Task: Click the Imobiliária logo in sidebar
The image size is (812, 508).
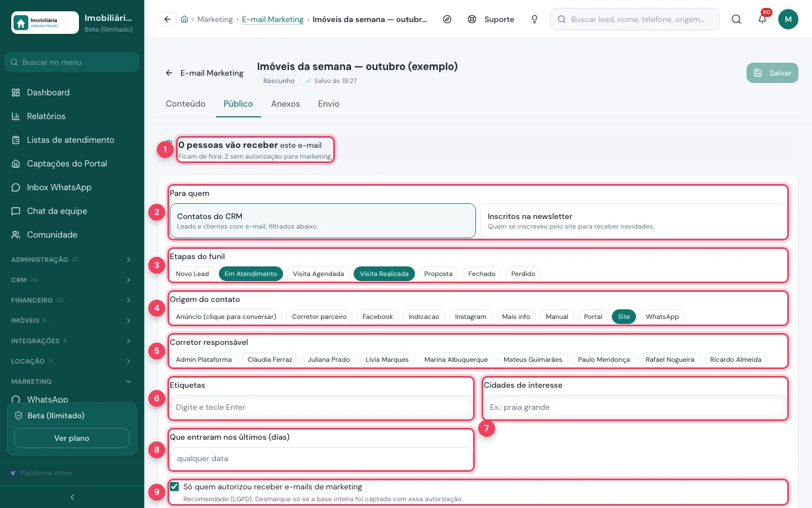Action: pyautogui.click(x=45, y=23)
